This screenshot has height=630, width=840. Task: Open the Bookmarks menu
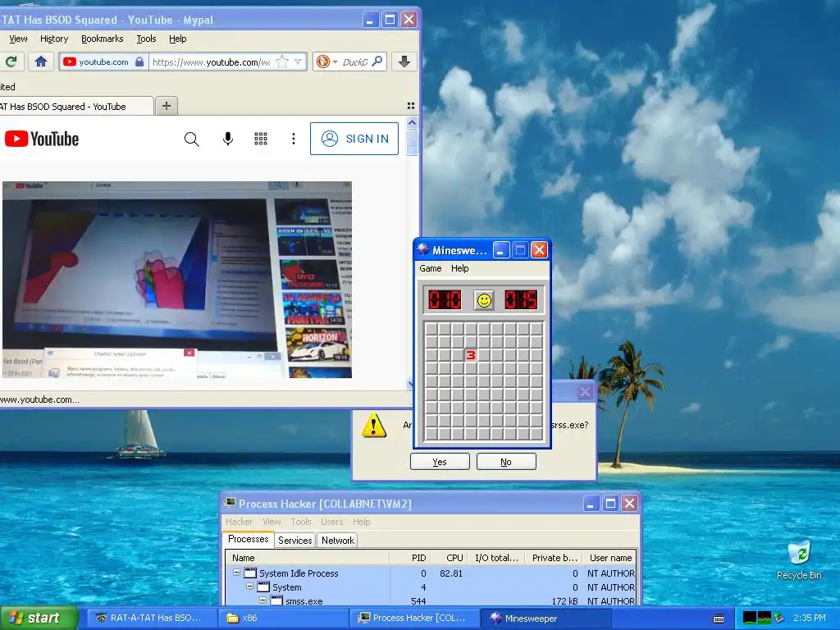[102, 39]
